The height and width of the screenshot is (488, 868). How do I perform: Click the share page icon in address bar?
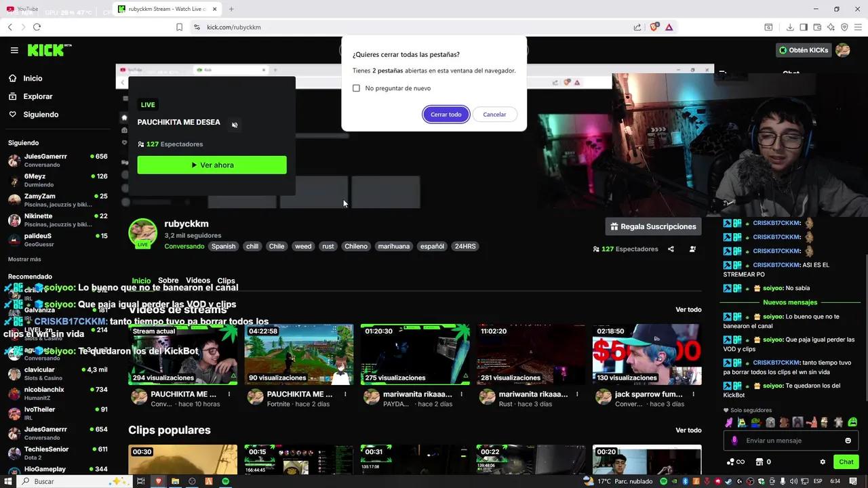click(637, 27)
